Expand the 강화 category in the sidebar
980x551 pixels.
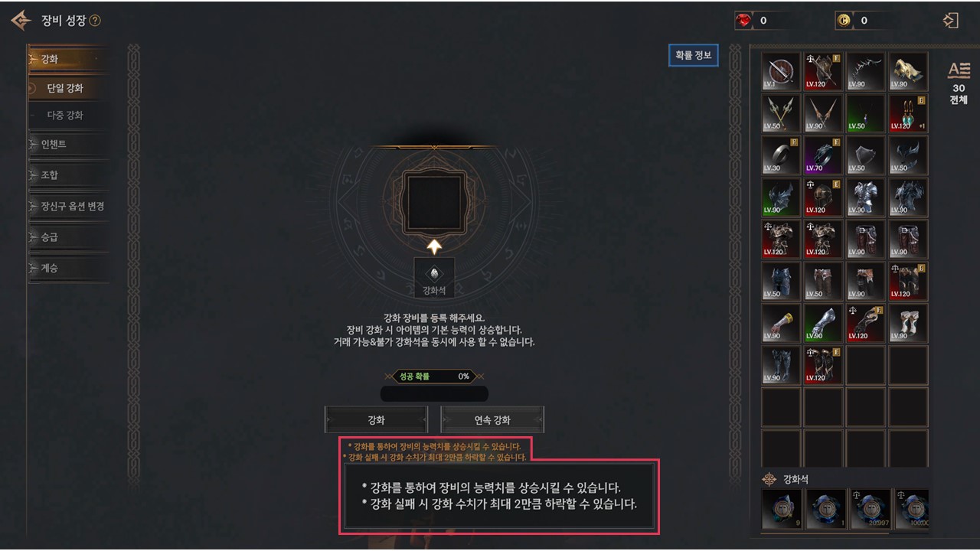(x=67, y=59)
